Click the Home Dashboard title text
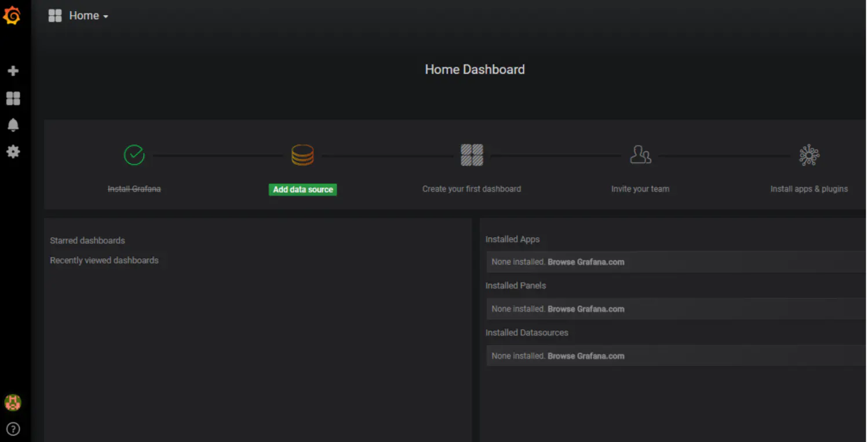 pyautogui.click(x=475, y=70)
